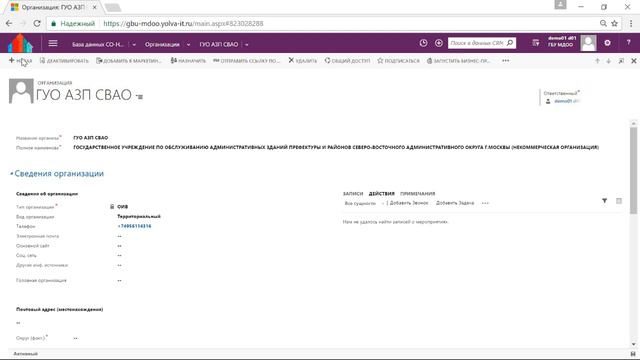
Task: Click the form vertical scrollbar
Action: point(633,171)
